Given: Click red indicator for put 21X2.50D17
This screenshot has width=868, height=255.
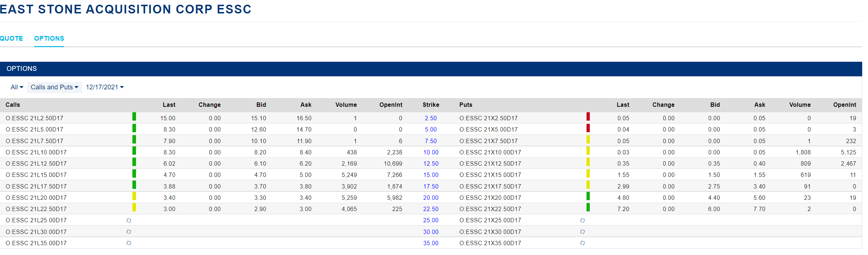Looking at the screenshot, I should coord(588,116).
